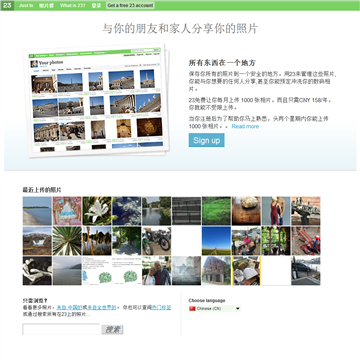Open the Choose language dropdown
Image resolution: width=360 pixels, height=360 pixels.
pos(215,309)
